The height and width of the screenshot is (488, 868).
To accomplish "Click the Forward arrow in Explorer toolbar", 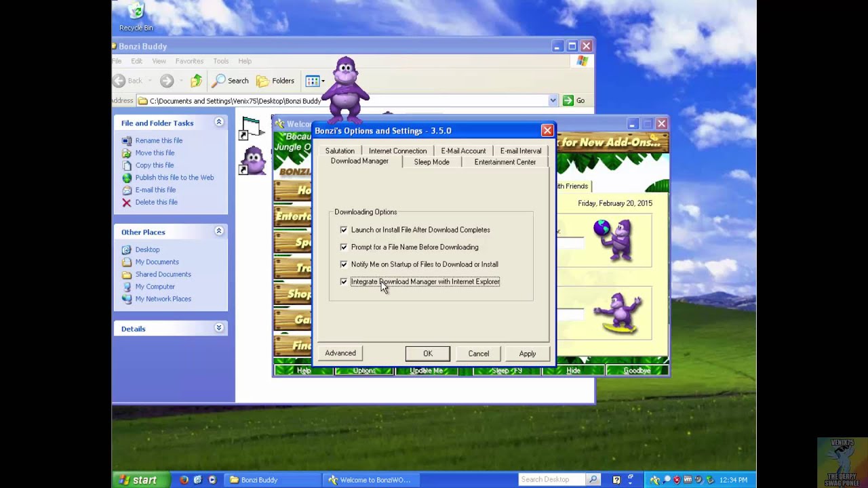I will 167,81.
